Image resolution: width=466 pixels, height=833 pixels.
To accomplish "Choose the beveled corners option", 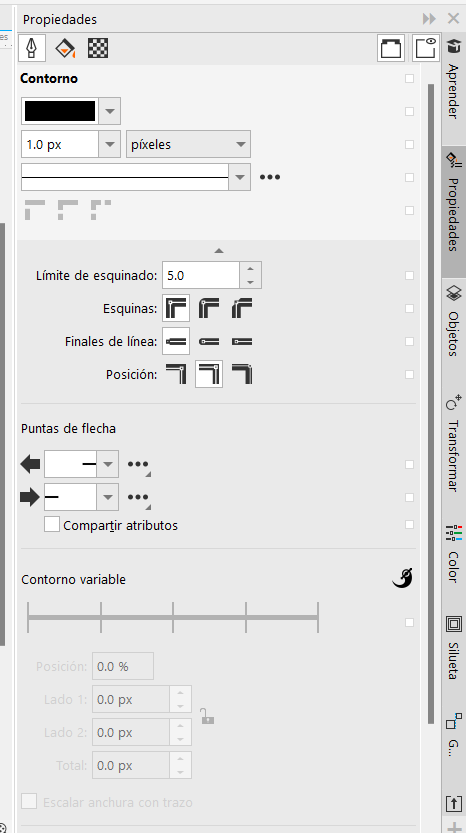I will pyautogui.click(x=242, y=308).
